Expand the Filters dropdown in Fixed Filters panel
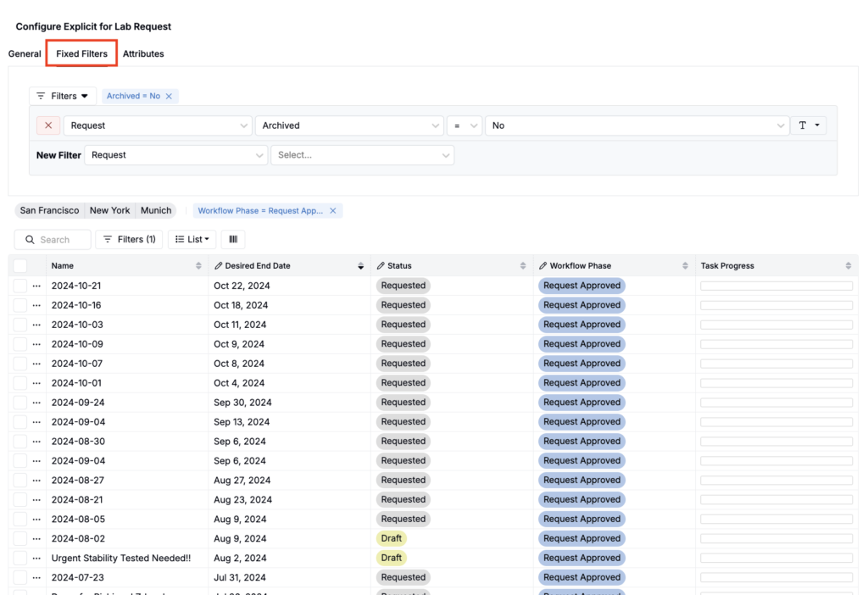Viewport: 868px width, 595px height. (x=63, y=97)
